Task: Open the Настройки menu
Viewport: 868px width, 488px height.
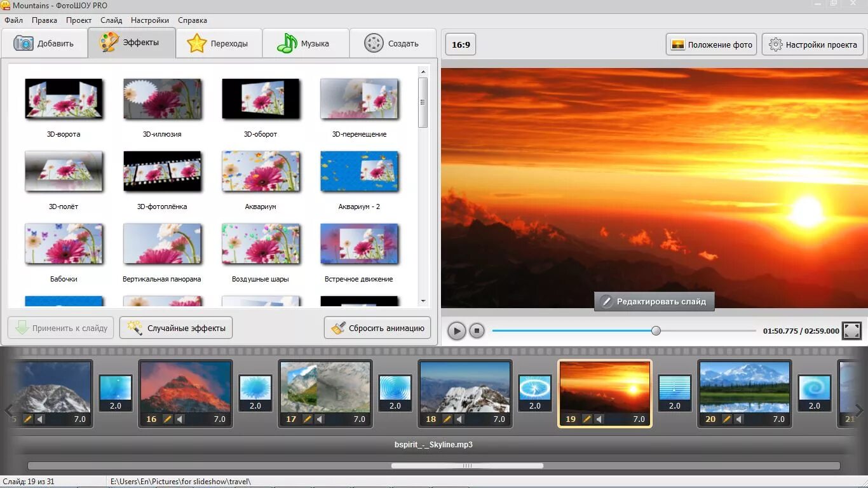Action: coord(150,20)
